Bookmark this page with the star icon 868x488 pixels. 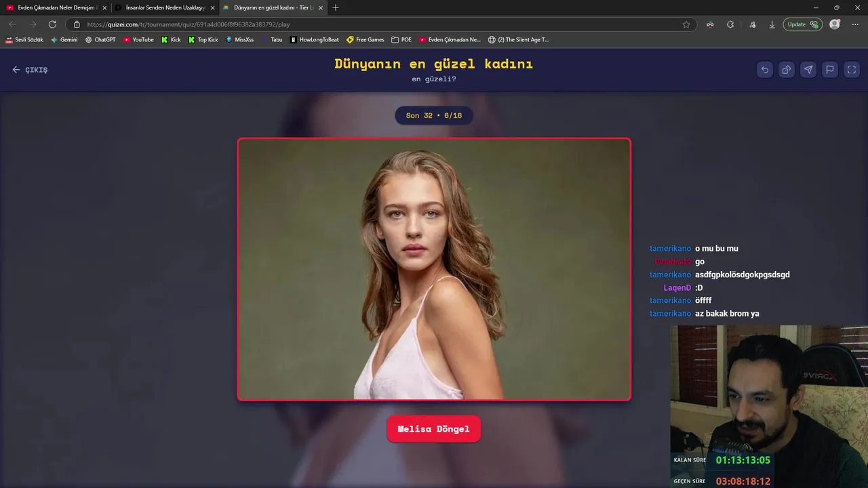[x=686, y=24]
